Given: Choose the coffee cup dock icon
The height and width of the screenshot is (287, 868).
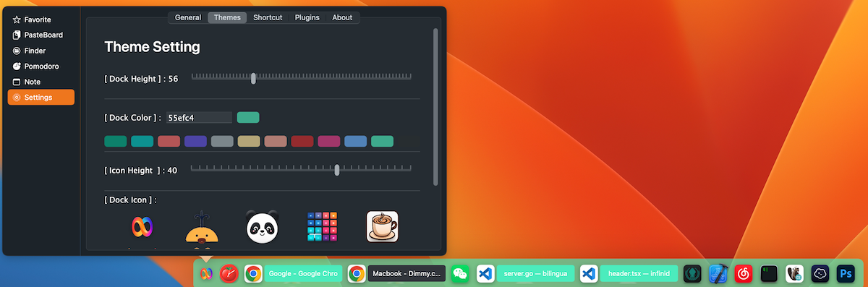Looking at the screenshot, I should pyautogui.click(x=382, y=227).
